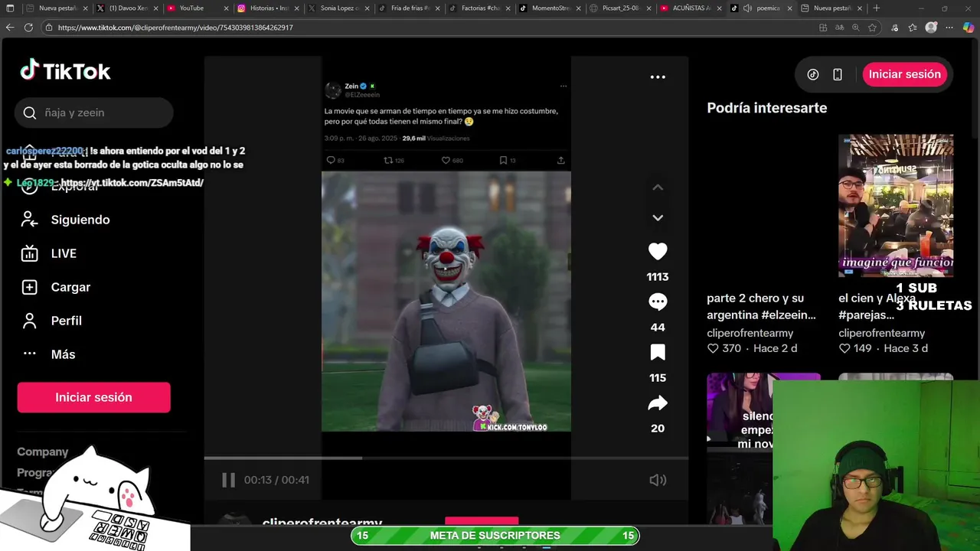This screenshot has height=551, width=980.
Task: Open browser settings ellipsis menu
Action: [950, 28]
